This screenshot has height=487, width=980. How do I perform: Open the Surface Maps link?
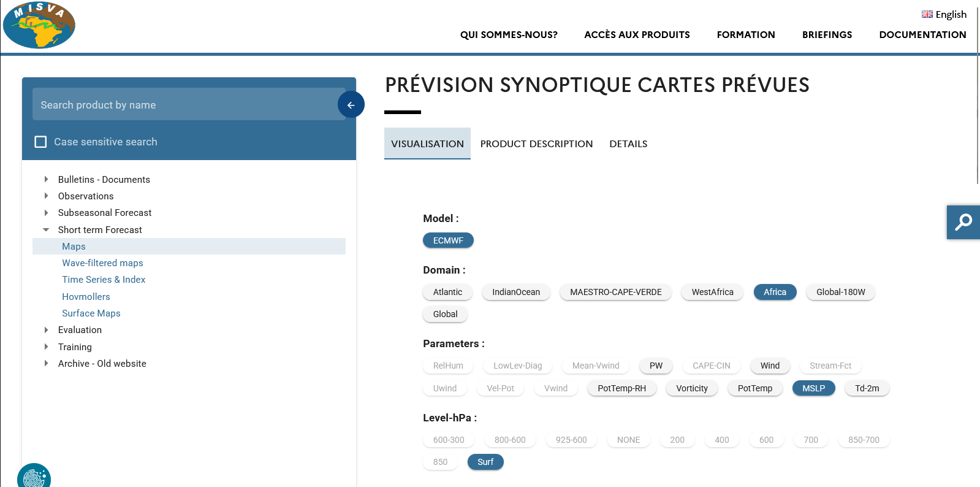(91, 313)
